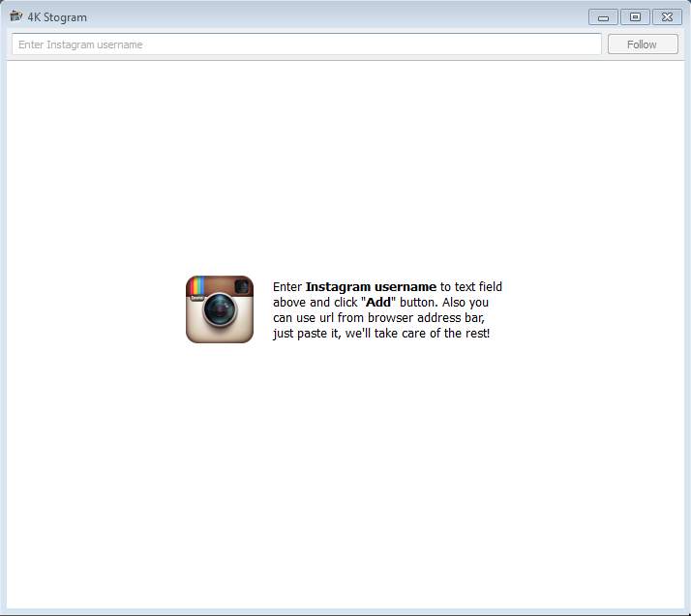Click the bold "Add" word in instructions
The height and width of the screenshot is (616, 691).
click(378, 303)
